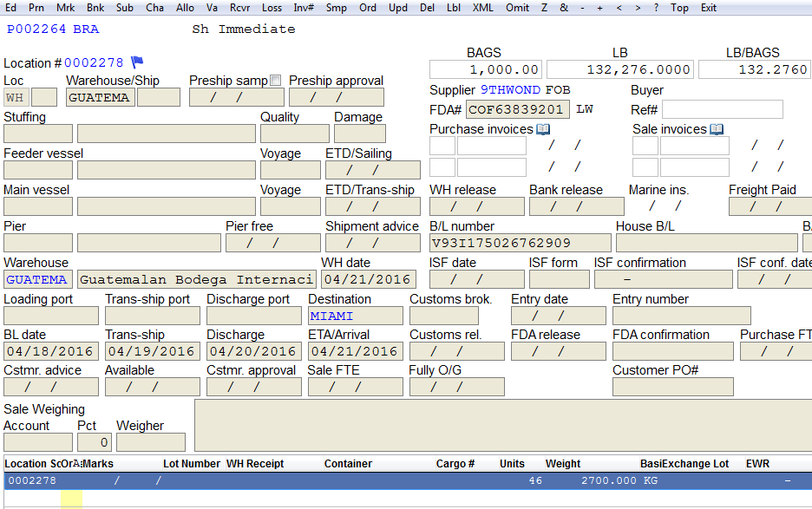Image resolution: width=812 pixels, height=509 pixels.
Task: Toggle the Preship samp checkbox
Action: click(276, 81)
